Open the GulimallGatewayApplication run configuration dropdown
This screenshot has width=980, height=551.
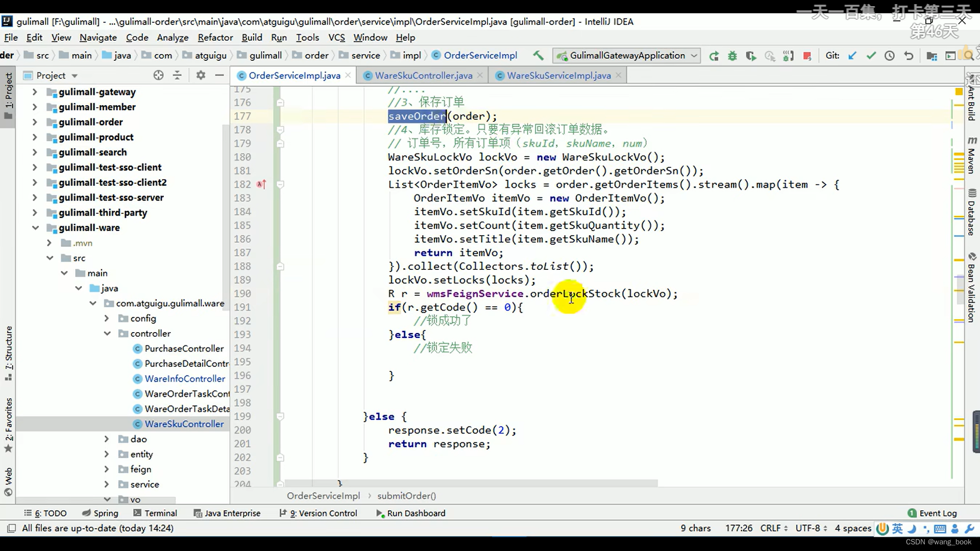(x=628, y=56)
